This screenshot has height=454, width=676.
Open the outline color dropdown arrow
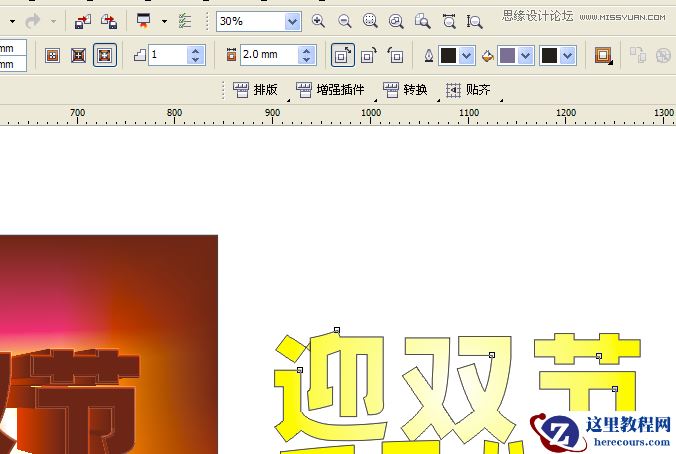tap(467, 55)
